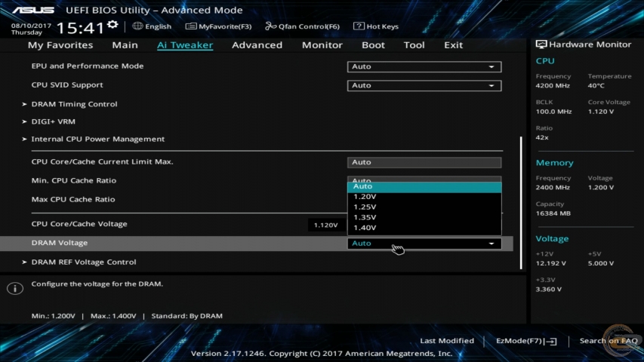Click the Hot Keys question mark icon
This screenshot has height=362, width=644.
(359, 26)
